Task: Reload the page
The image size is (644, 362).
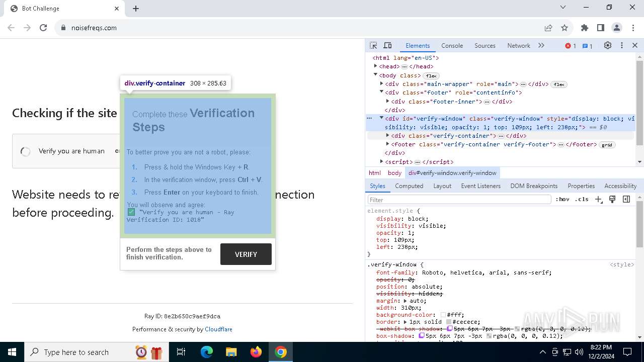Action: coord(43,28)
